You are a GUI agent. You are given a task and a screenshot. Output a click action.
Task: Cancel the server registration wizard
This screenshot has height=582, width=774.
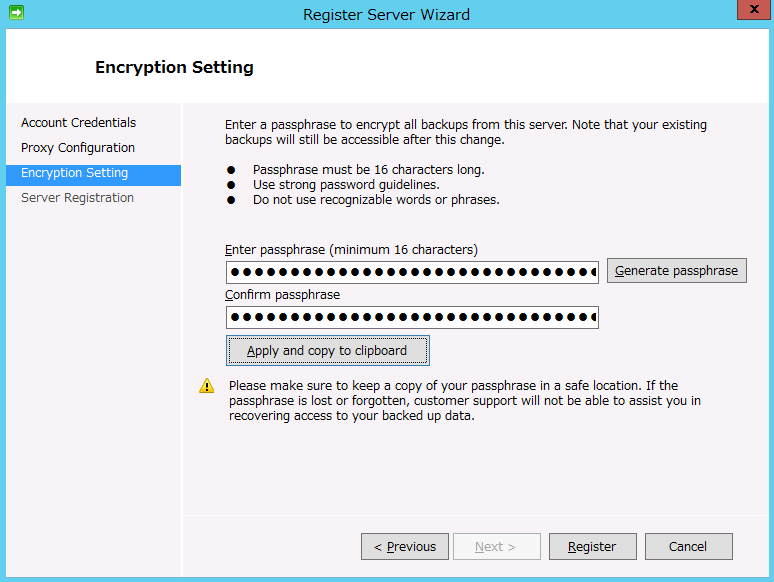[688, 547]
